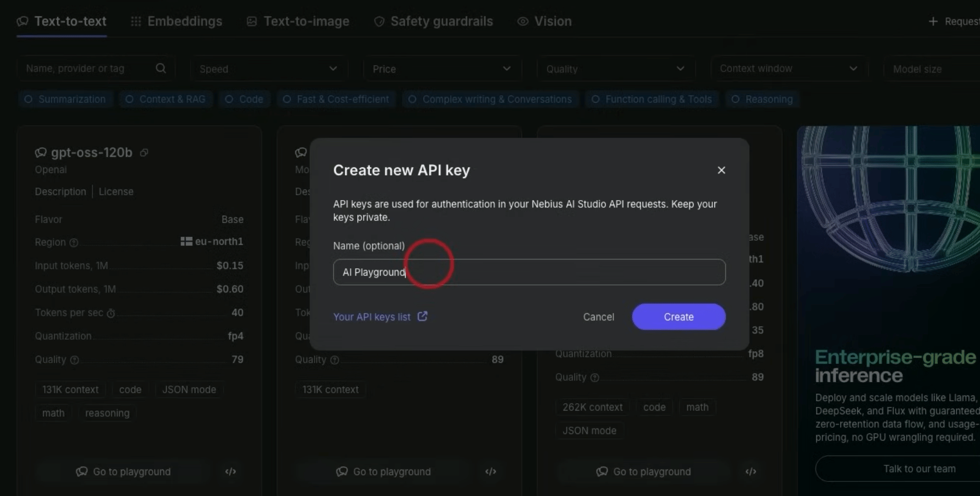
Task: Go to playground for gpt-oss-120b
Action: coord(123,472)
